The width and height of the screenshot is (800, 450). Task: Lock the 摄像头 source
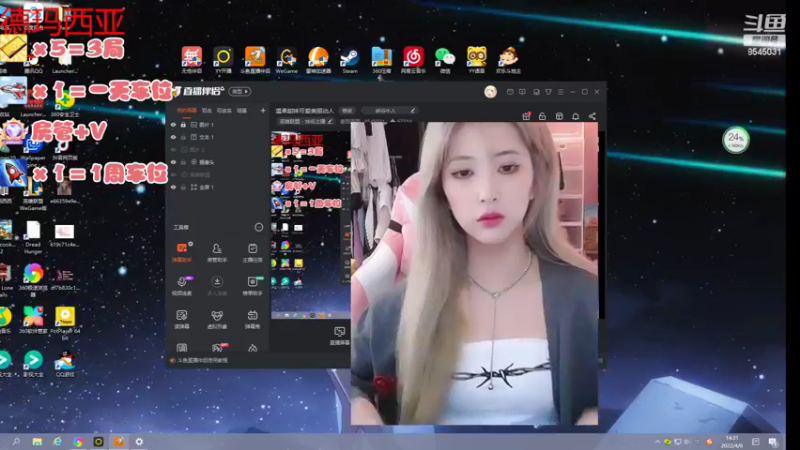tap(183, 162)
